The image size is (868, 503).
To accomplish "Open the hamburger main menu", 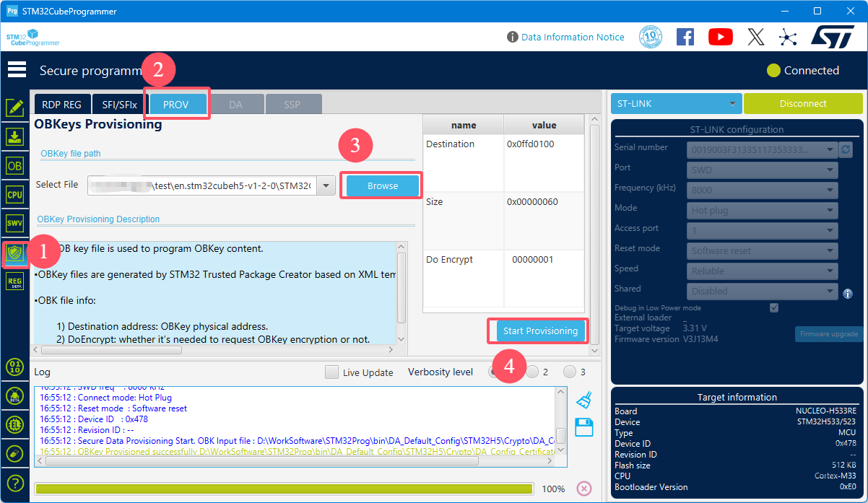I will coord(17,70).
